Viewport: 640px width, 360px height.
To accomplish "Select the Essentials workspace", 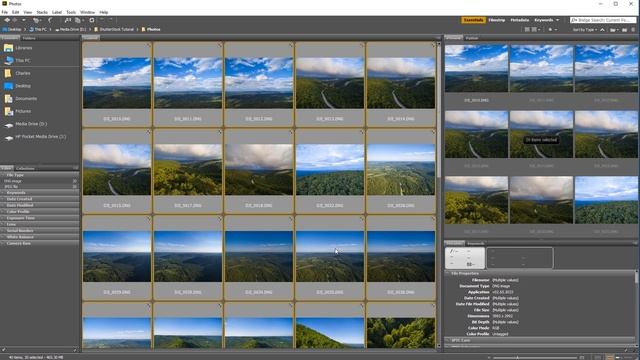I will 473,20.
